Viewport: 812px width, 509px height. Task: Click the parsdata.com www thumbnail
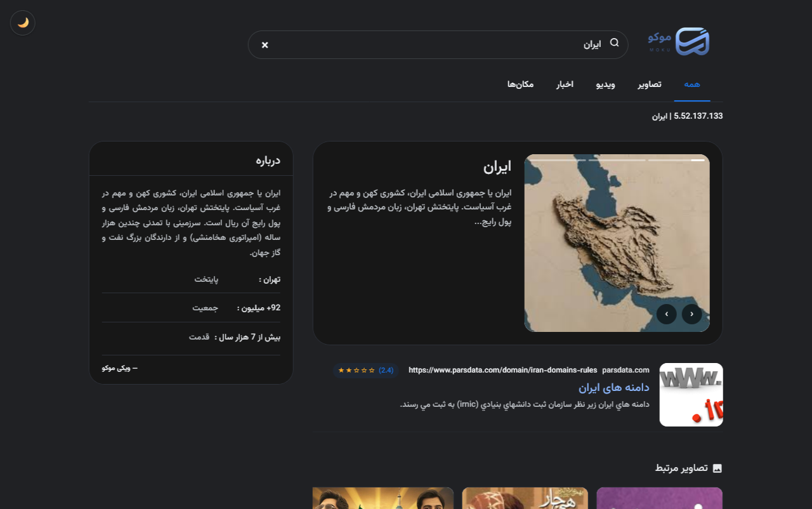[691, 395]
